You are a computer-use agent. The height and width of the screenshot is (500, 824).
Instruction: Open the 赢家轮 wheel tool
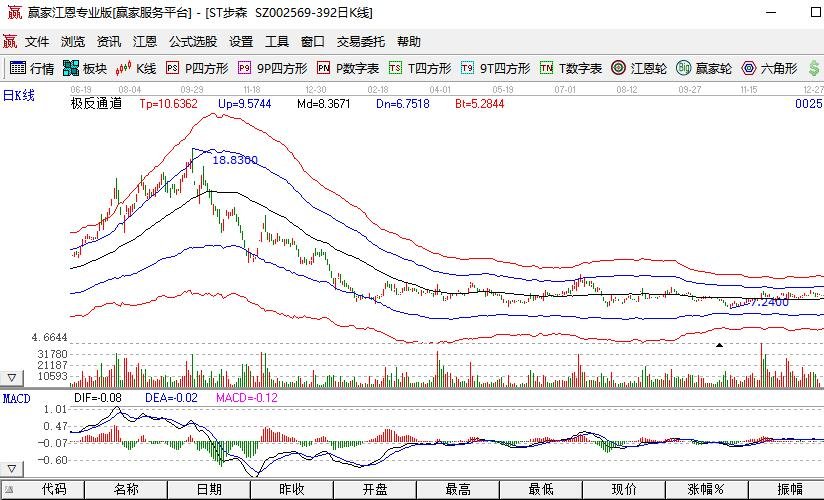(704, 68)
